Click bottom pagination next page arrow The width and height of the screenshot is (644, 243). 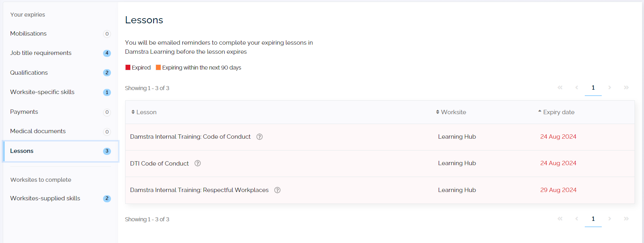[x=609, y=219]
